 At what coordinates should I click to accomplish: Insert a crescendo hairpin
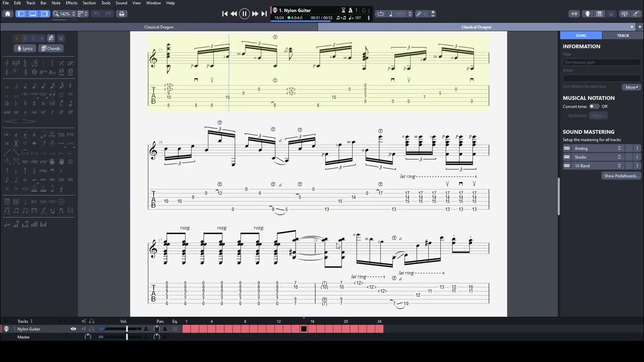11,121
